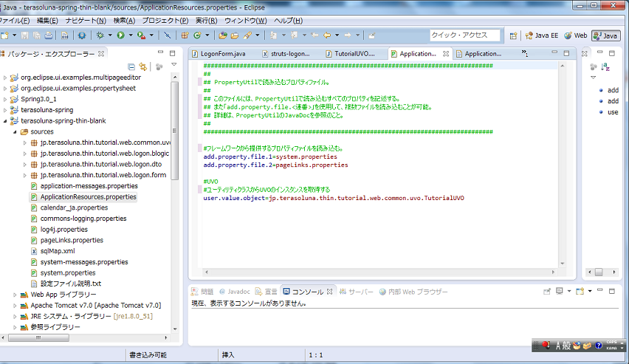Click the Back navigation yellow arrow
This screenshot has width=629, height=364.
(x=327, y=35)
